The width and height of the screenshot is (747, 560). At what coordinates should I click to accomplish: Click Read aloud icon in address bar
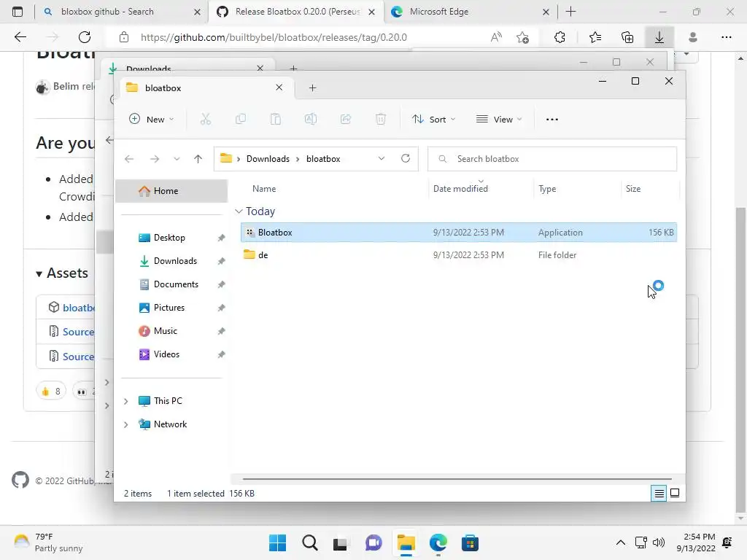(x=496, y=37)
